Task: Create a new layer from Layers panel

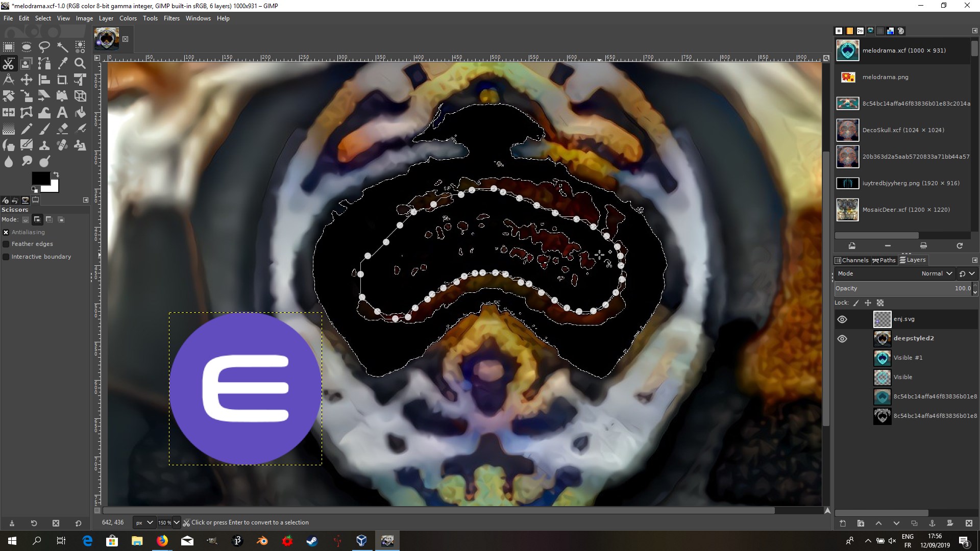Action: click(843, 523)
